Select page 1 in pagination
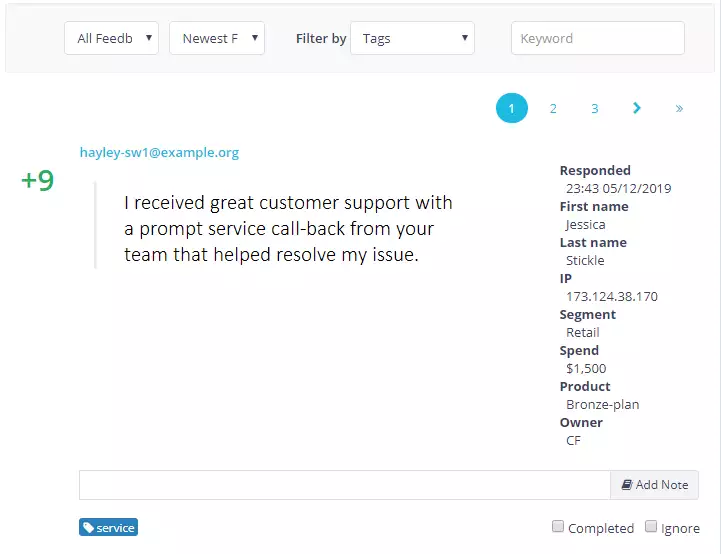Screen dimensions: 721x554 point(512,108)
